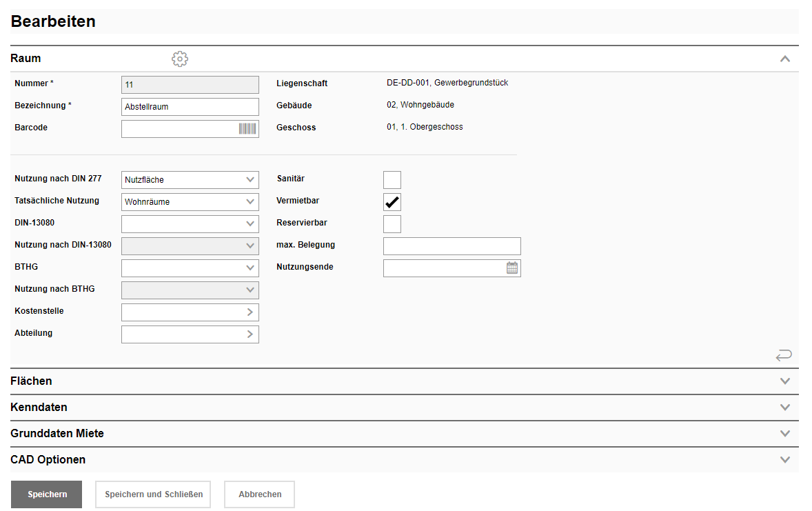Click the Abbrechen button
The height and width of the screenshot is (511, 812).
click(260, 494)
